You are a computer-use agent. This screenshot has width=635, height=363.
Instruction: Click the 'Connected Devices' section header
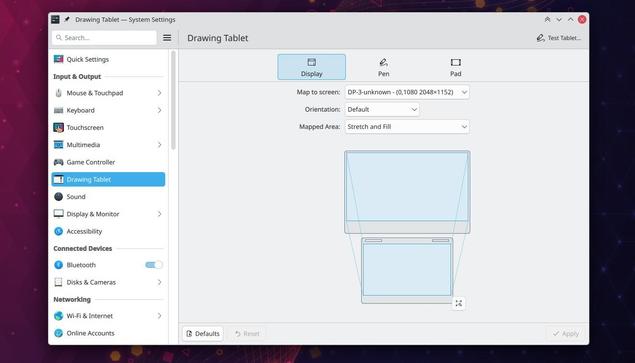(x=83, y=248)
